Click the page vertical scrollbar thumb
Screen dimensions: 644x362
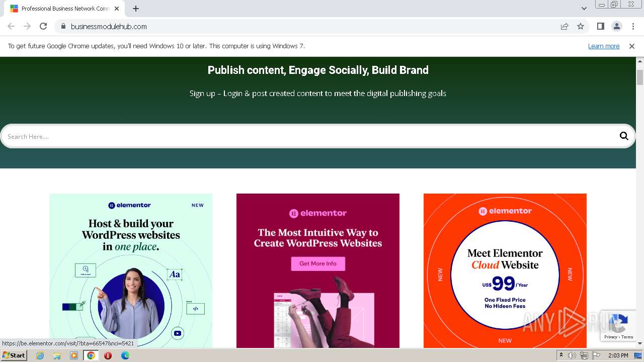coord(640,77)
